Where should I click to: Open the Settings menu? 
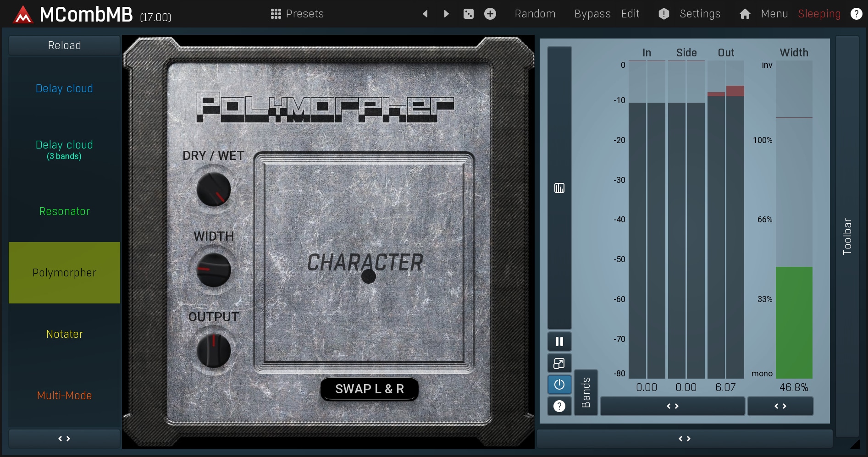coord(699,14)
